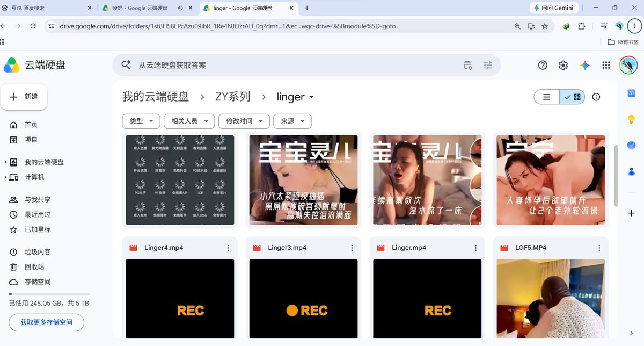Open advanced search sliders icon in search bar
Viewport: 644px width, 346px height.
(487, 65)
